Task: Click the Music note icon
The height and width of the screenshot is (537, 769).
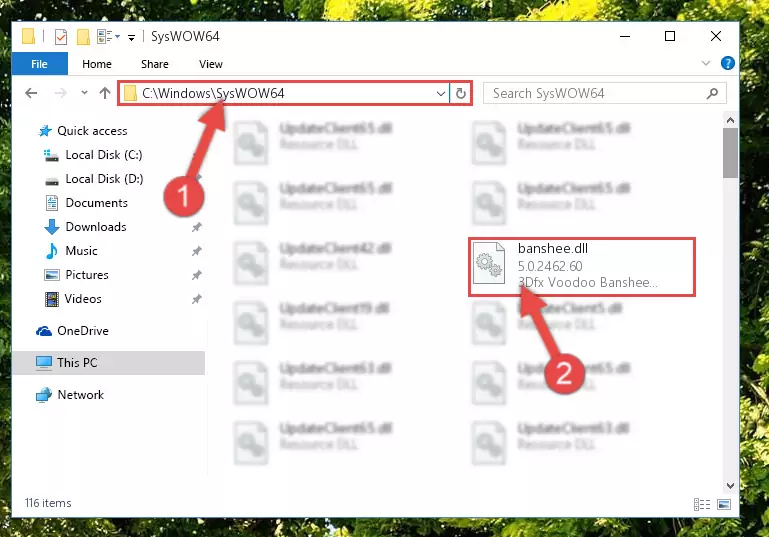Action: 51,251
